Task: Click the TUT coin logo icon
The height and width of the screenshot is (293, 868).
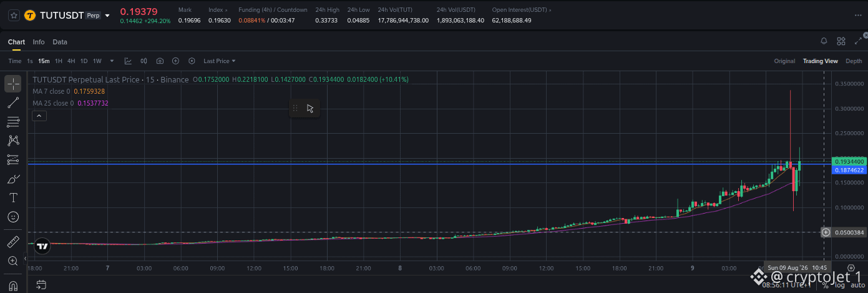Action: 29,15
